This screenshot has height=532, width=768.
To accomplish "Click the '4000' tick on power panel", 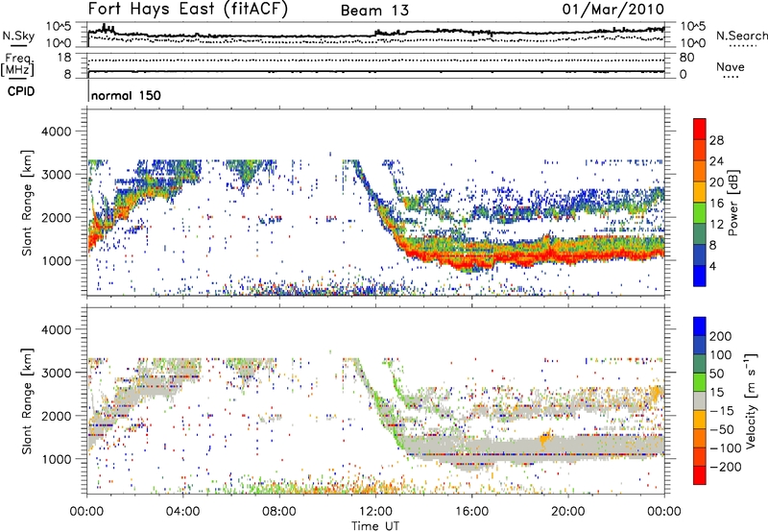I will (56, 132).
